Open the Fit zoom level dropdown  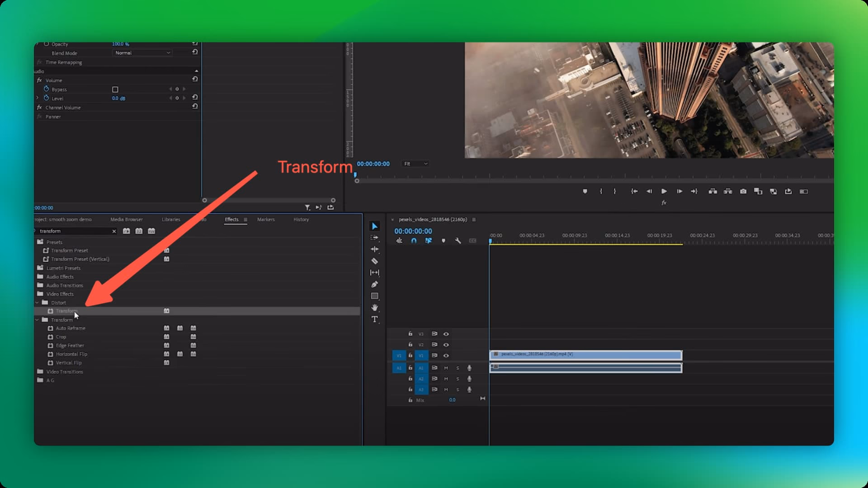coord(415,163)
